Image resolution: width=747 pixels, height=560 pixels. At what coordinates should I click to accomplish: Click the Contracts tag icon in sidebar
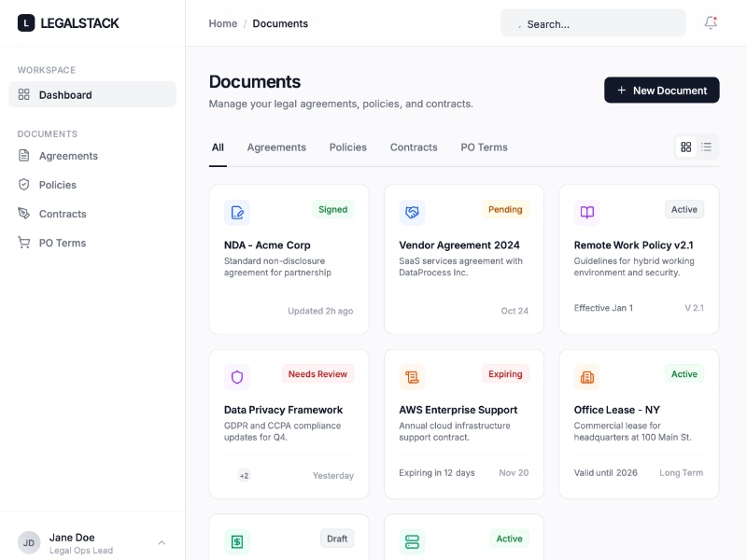26,214
